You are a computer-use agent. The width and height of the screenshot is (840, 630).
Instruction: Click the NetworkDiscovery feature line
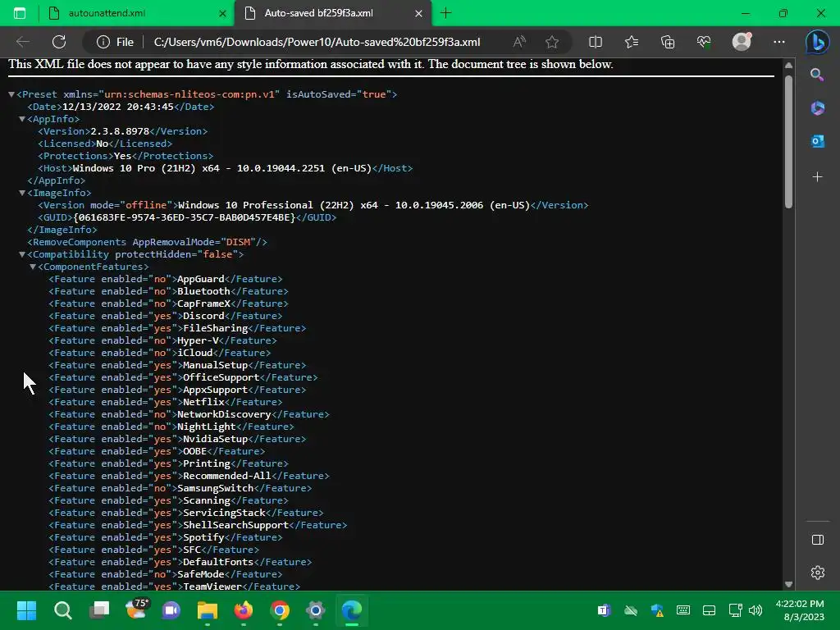coord(189,414)
